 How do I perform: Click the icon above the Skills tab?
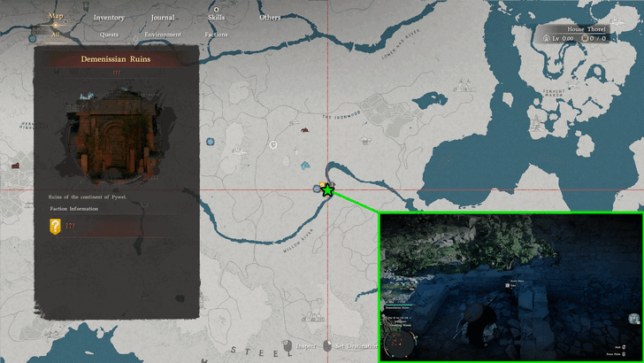[216, 10]
